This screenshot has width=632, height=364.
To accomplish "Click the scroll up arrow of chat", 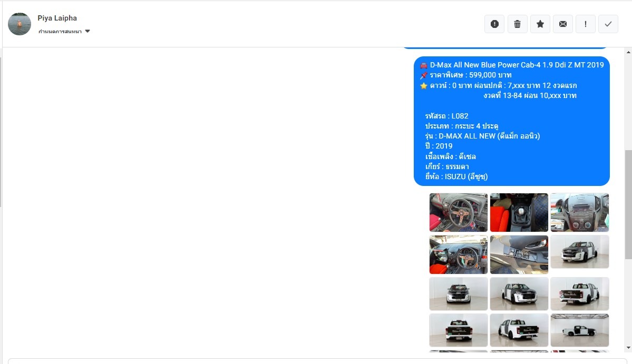I will (x=628, y=52).
